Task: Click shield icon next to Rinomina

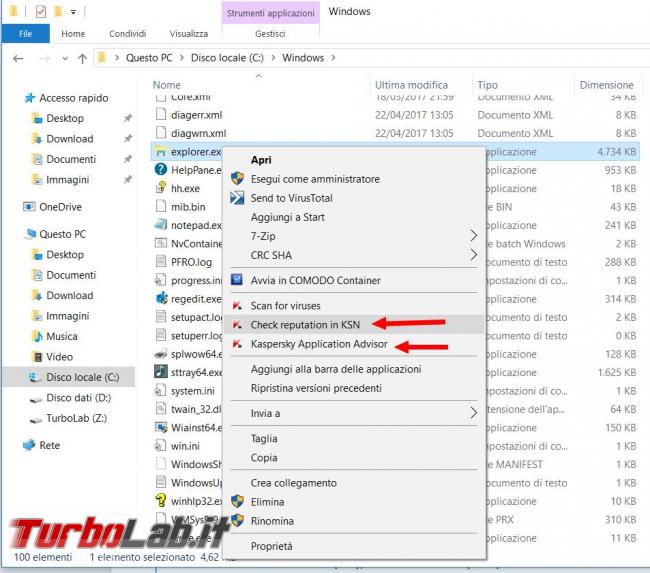Action: point(237,520)
